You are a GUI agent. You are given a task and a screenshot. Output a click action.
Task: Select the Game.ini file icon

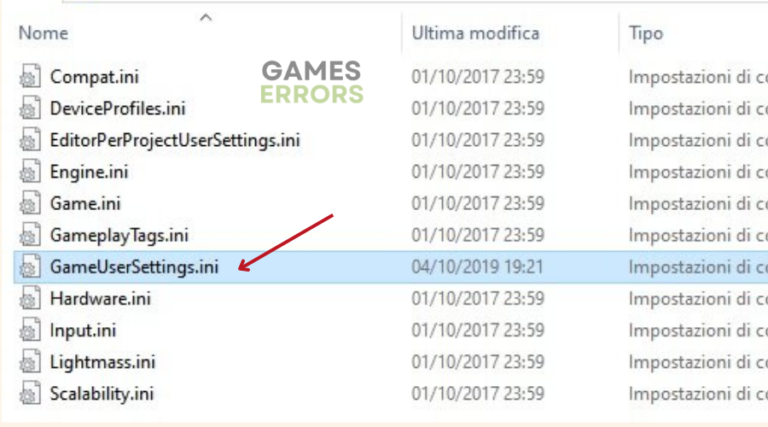pyautogui.click(x=30, y=204)
